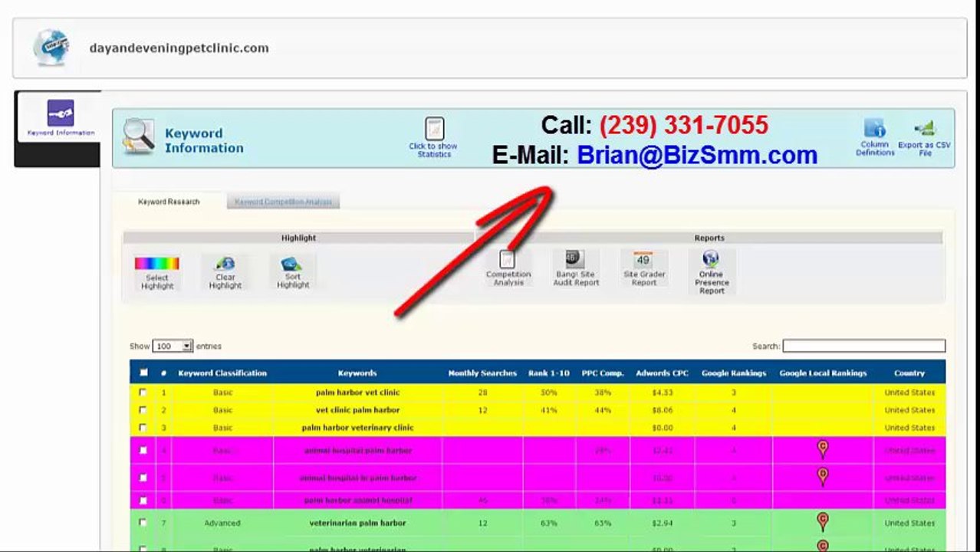Viewport: 980px width, 552px height.
Task: Check the box for row 5 keyword
Action: (143, 478)
